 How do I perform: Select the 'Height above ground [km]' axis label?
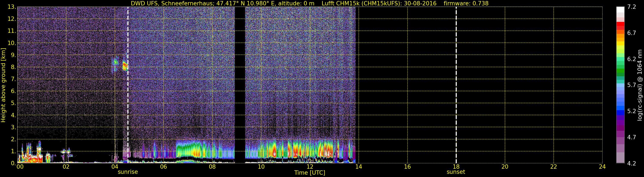point(3,85)
